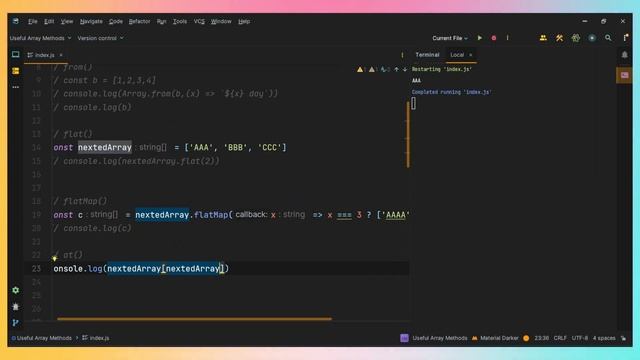Close the Local terminal tab
Viewport: 640px width, 360px height.
(470, 55)
